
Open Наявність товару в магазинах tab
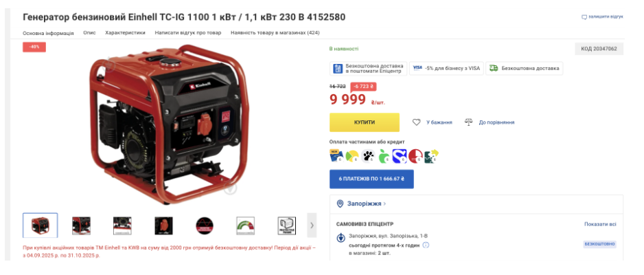click(275, 32)
